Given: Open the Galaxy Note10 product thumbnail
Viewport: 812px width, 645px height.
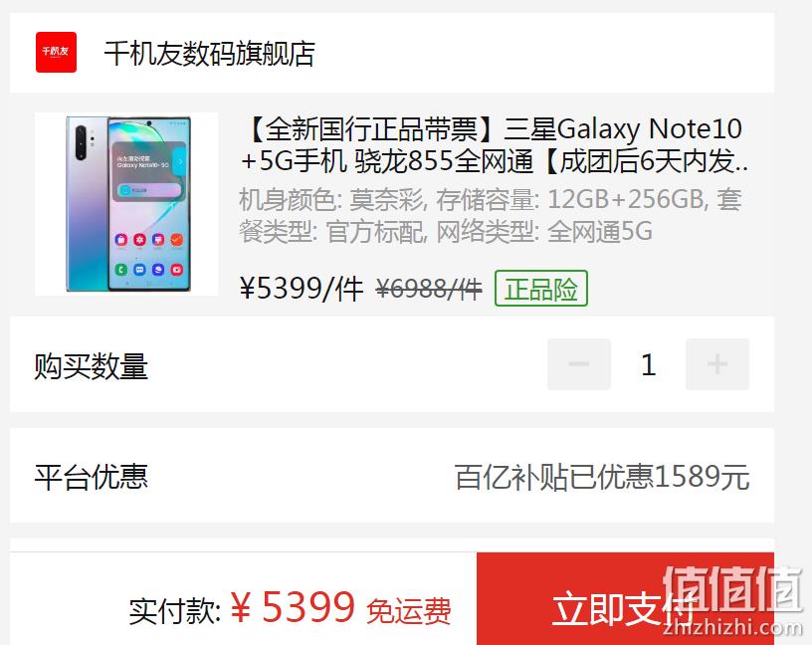Looking at the screenshot, I should [126, 204].
